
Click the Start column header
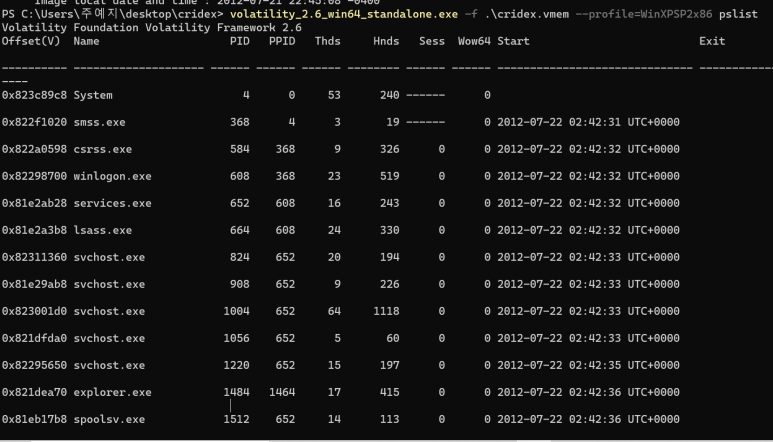click(x=513, y=41)
